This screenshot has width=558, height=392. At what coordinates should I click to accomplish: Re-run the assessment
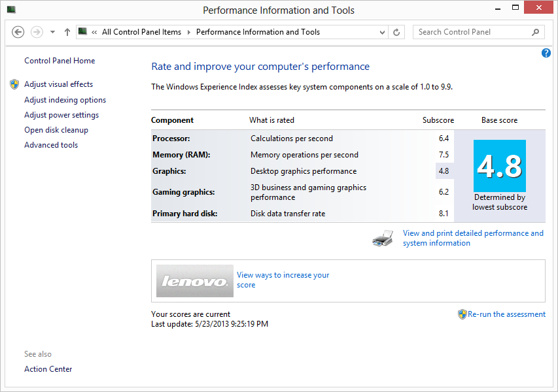(x=506, y=314)
